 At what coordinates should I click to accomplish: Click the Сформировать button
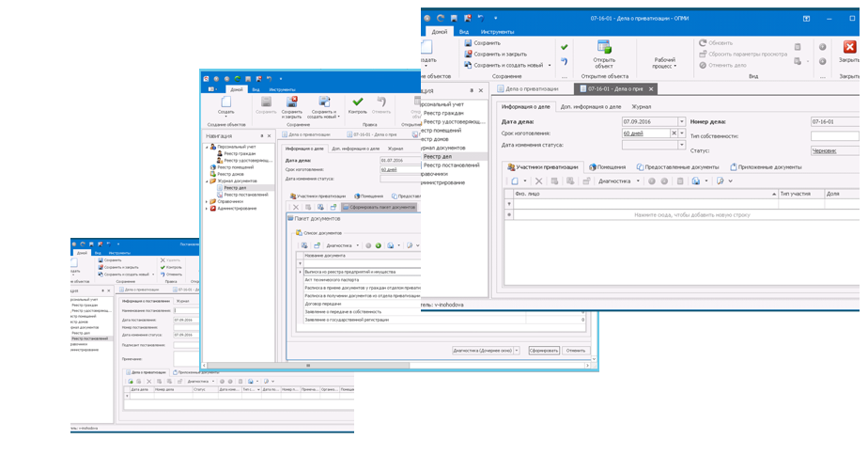pyautogui.click(x=543, y=350)
